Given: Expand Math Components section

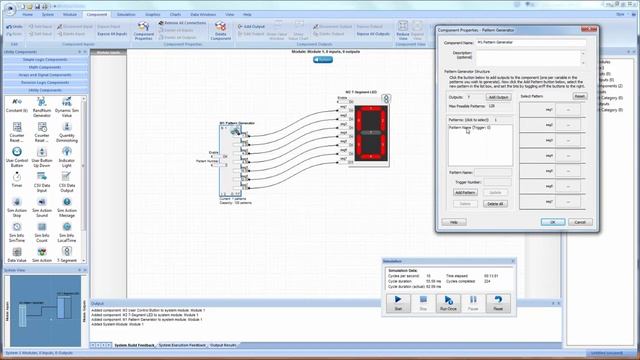Looking at the screenshot, I should [45, 67].
